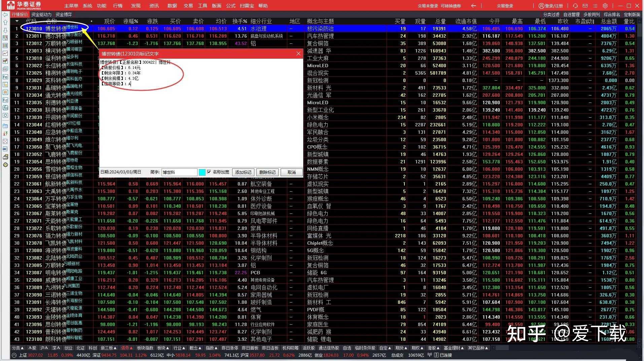Expand the 基金理财 bottom tab menu
644x361 pixels.
[x=454, y=348]
